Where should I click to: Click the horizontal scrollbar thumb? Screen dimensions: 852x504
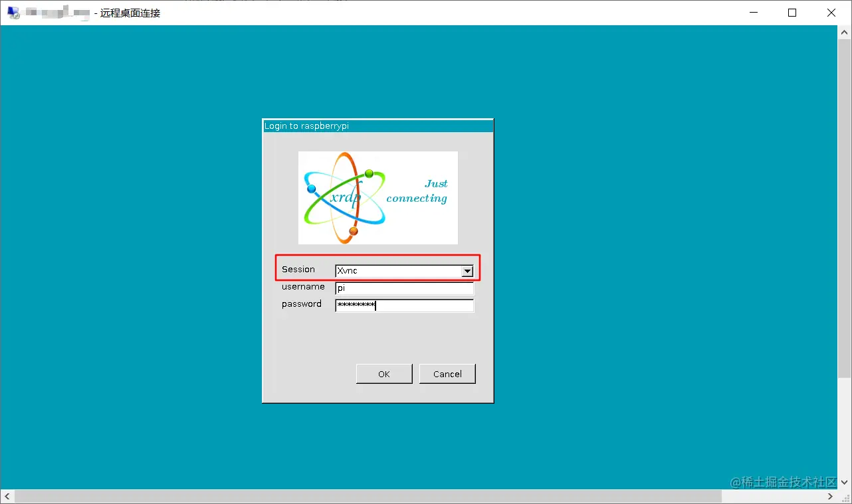click(368, 497)
